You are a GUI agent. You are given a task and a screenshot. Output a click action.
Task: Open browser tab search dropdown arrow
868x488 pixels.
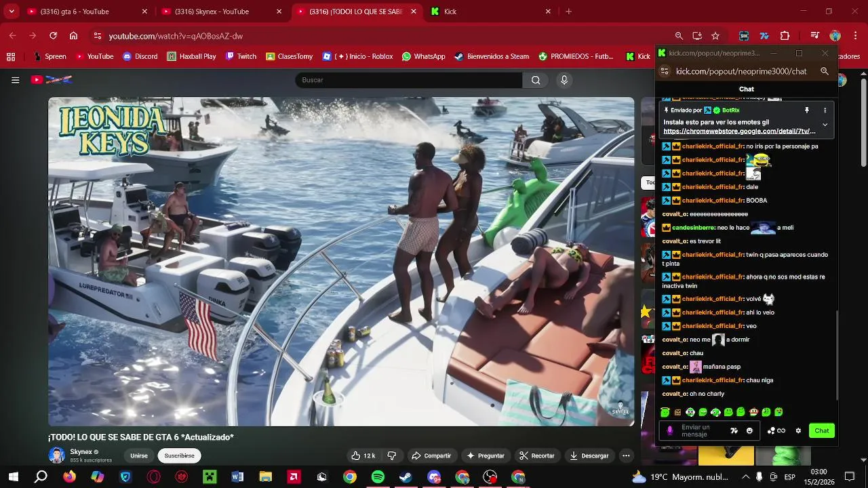click(11, 12)
